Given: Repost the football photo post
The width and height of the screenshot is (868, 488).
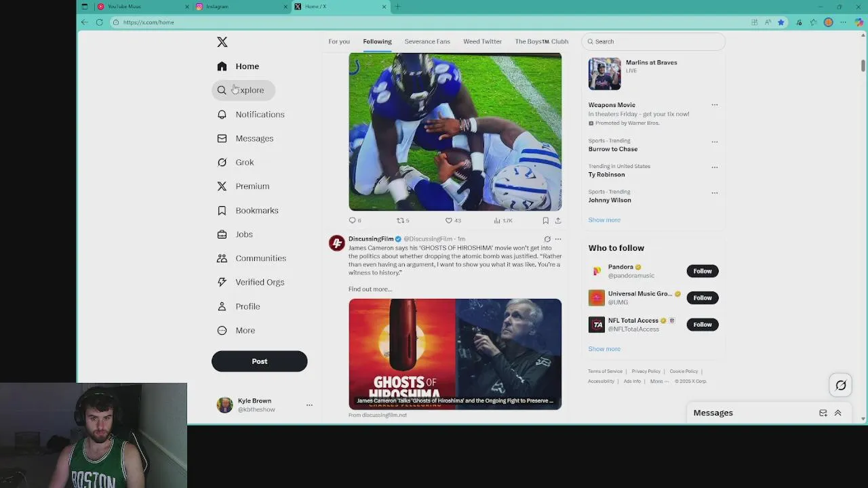Looking at the screenshot, I should [x=403, y=220].
